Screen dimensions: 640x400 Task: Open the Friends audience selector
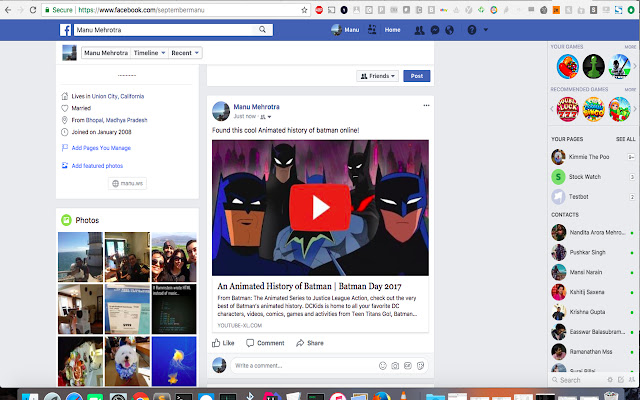(378, 76)
